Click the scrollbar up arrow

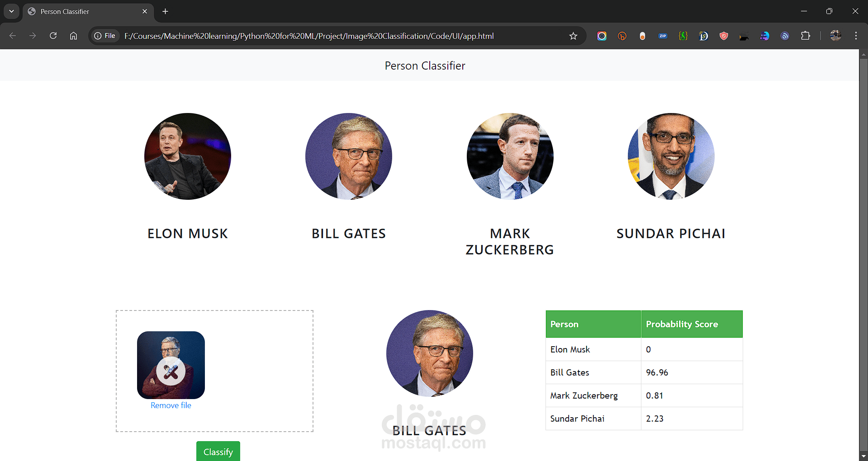tap(863, 53)
